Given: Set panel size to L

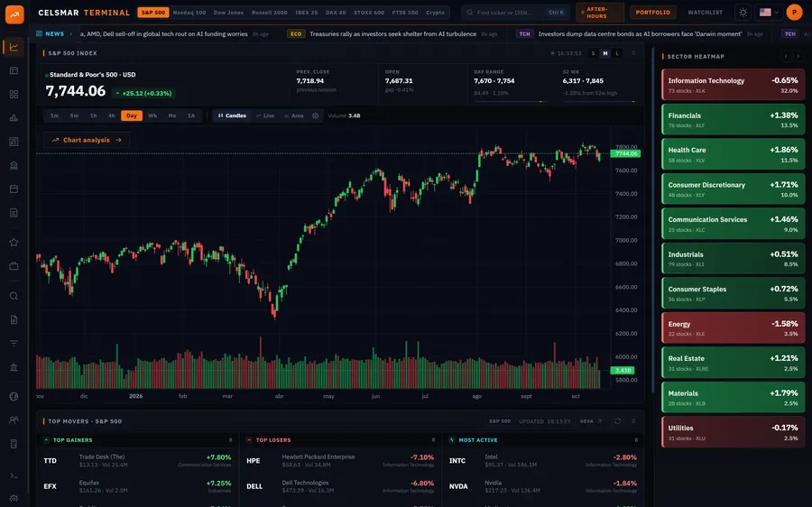Looking at the screenshot, I should coord(617,53).
